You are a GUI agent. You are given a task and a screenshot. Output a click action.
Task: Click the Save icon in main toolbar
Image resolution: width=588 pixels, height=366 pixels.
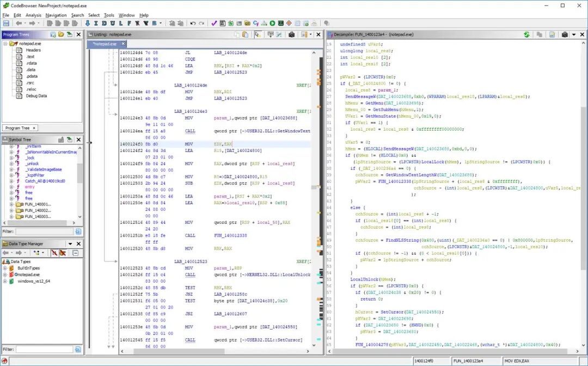point(6,23)
